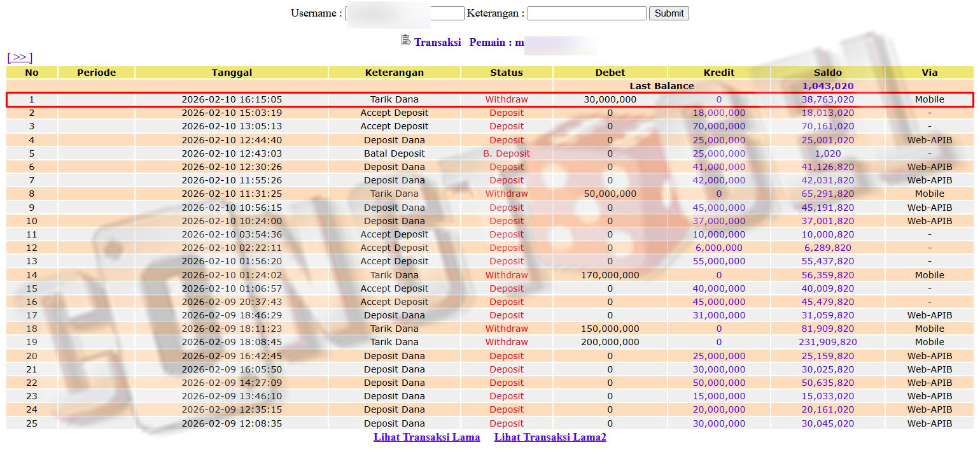This screenshot has width=980, height=468.
Task: Select the date 2026-02-09 12:08:35
Action: (x=232, y=423)
